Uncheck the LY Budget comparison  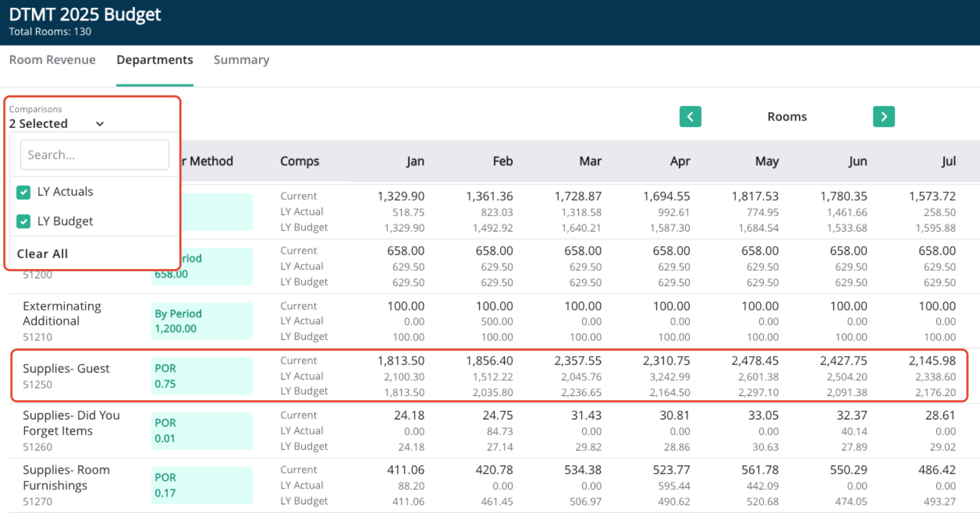coord(23,221)
